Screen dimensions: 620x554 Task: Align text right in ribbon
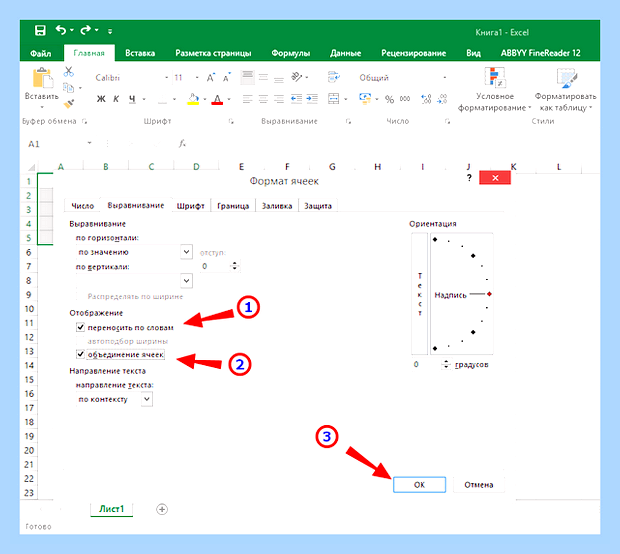point(279,98)
